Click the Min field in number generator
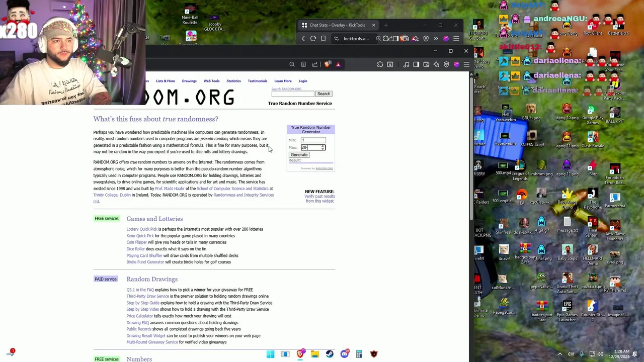The height and width of the screenshot is (362, 644). tap(313, 140)
